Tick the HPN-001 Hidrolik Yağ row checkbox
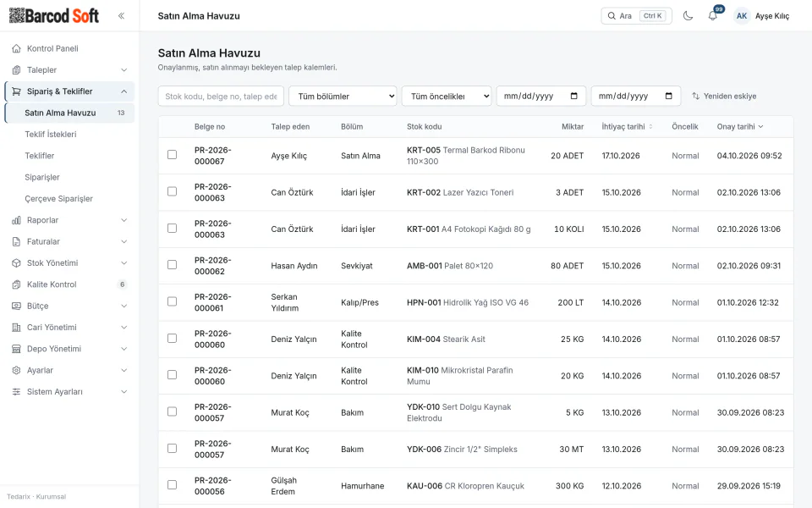This screenshot has height=508, width=812. coord(172,301)
